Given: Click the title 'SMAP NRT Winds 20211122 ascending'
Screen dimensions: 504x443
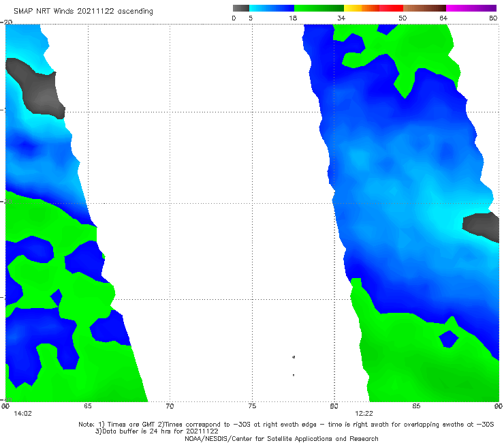Looking at the screenshot, I should click(x=83, y=11).
